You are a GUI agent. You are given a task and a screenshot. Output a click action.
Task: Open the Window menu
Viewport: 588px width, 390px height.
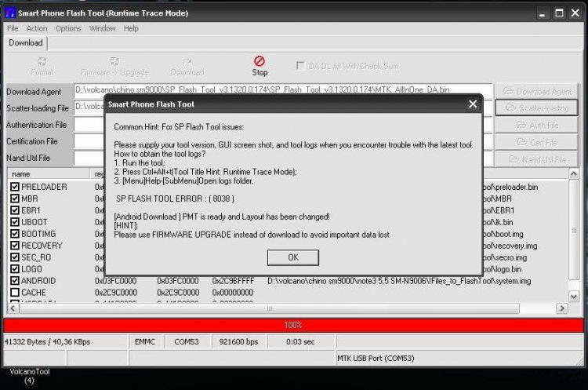tap(103, 28)
